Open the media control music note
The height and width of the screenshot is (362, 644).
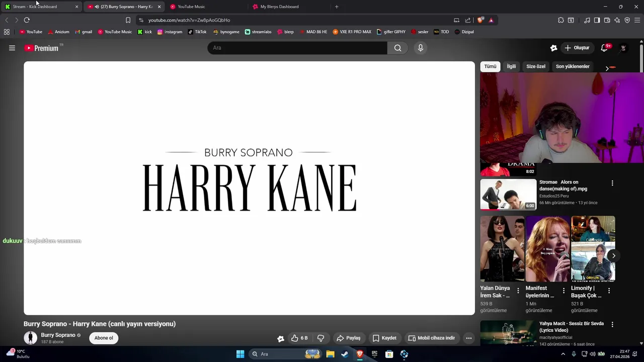point(587,20)
